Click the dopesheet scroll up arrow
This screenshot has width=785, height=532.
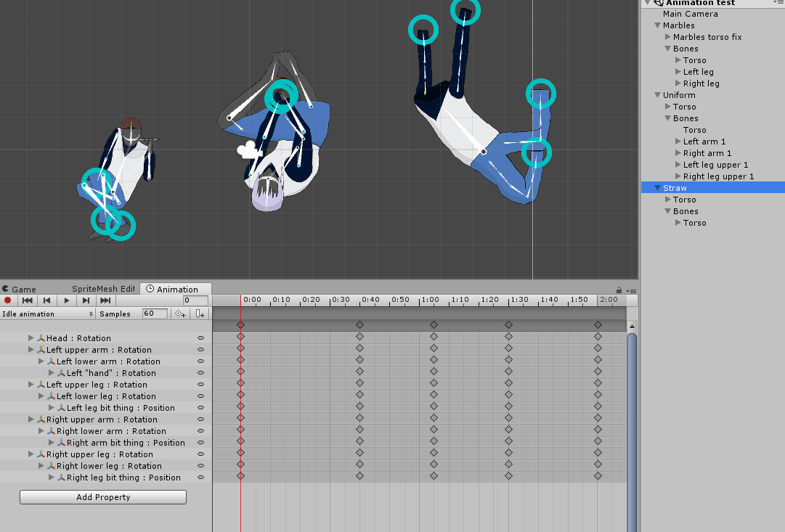pyautogui.click(x=632, y=326)
